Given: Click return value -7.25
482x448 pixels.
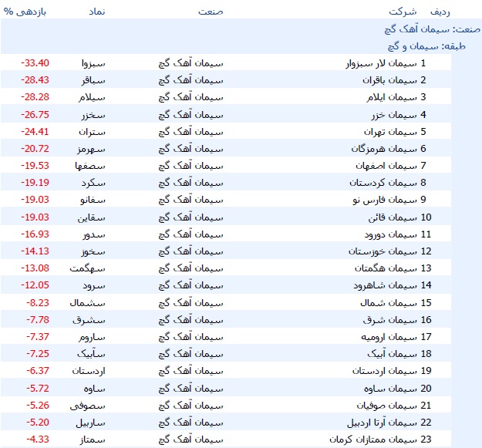Looking at the screenshot, I should point(38,353).
